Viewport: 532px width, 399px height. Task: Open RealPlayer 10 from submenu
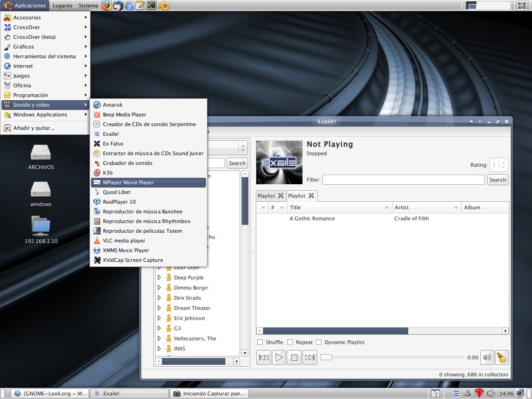click(x=148, y=202)
